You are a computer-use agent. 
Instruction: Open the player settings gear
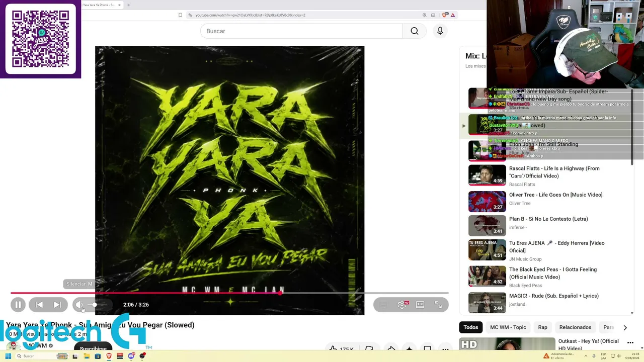402,304
